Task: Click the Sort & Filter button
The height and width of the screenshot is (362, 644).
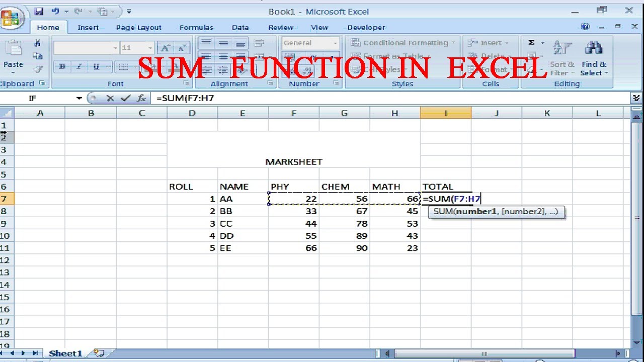Action: 562,58
